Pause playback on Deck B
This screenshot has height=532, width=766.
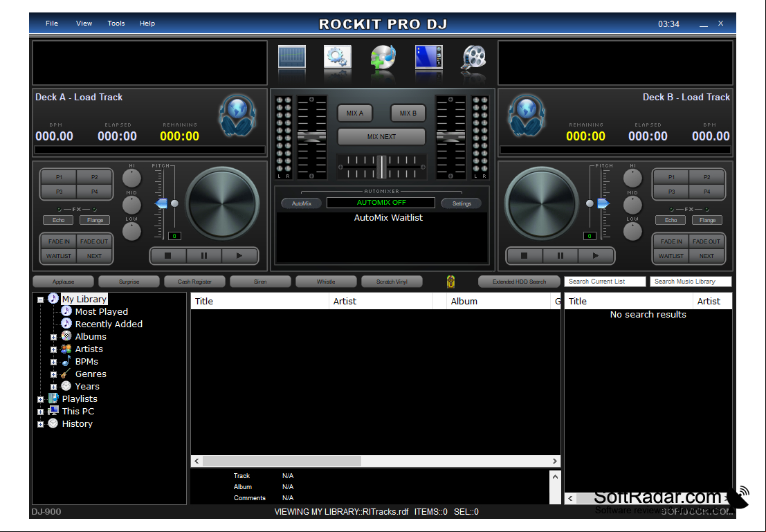(560, 255)
